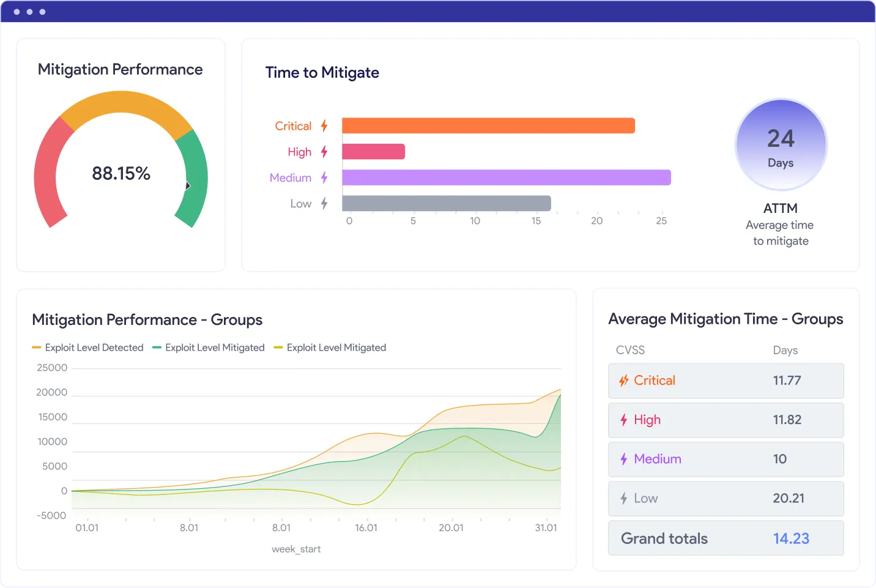The image size is (876, 588).
Task: Click the lightning icon beside Critical bar label
Action: [x=324, y=126]
